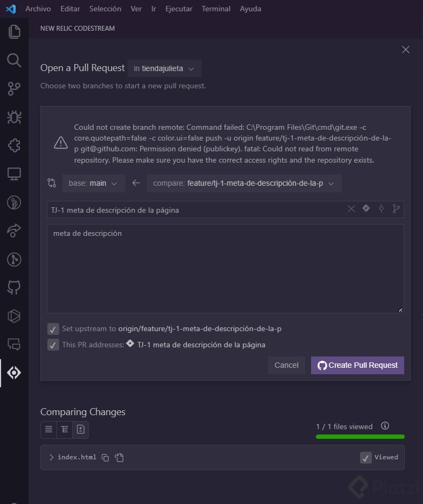Open the Ejecutar menu
This screenshot has height=504, width=423.
pos(179,9)
